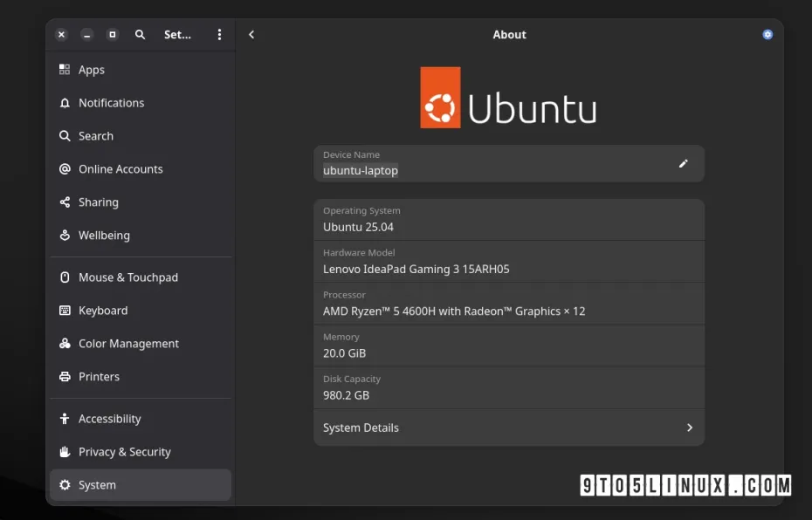
Task: Open Keyboard settings label
Action: click(103, 311)
